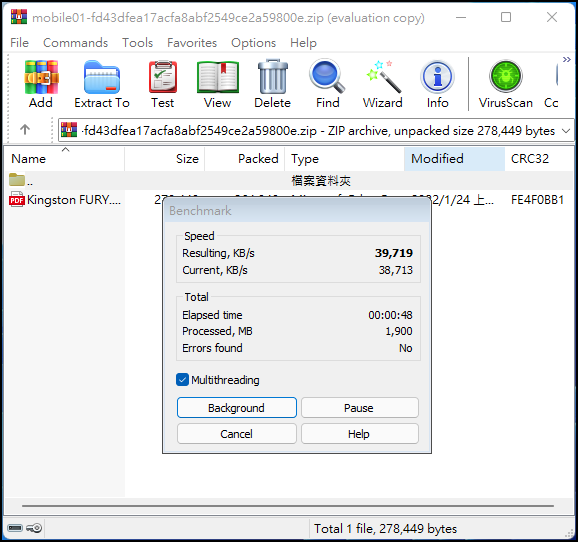Pause the benchmark
Image resolution: width=578 pixels, height=542 pixels.
(x=360, y=408)
